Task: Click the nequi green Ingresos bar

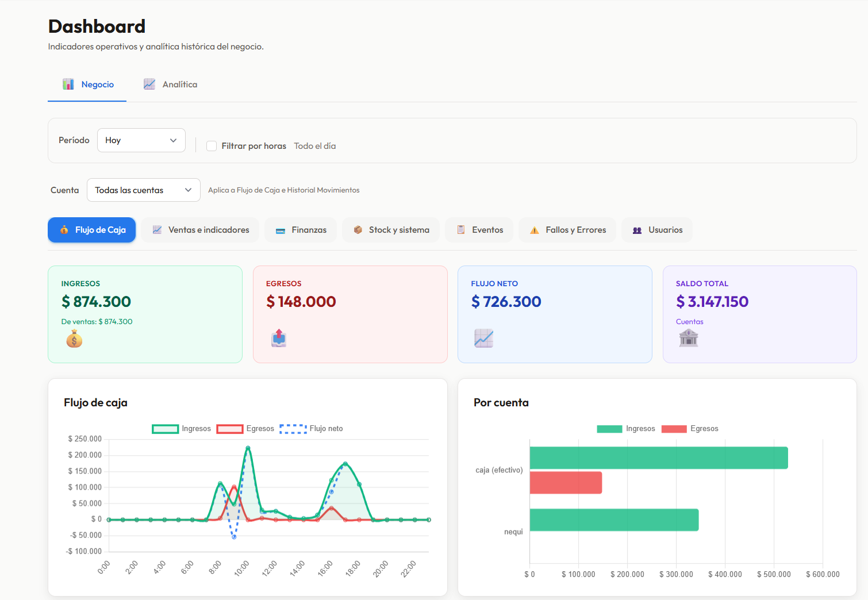Action: pos(614,520)
